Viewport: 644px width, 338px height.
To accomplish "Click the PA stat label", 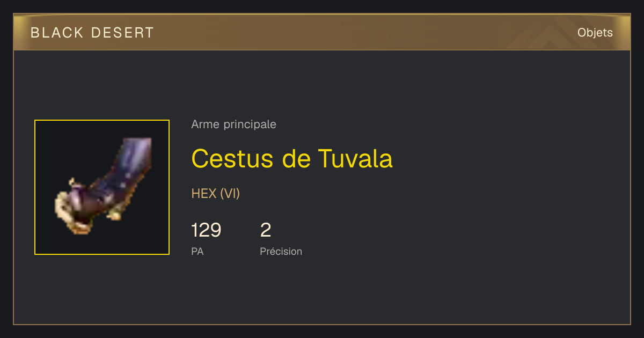I will (x=197, y=251).
